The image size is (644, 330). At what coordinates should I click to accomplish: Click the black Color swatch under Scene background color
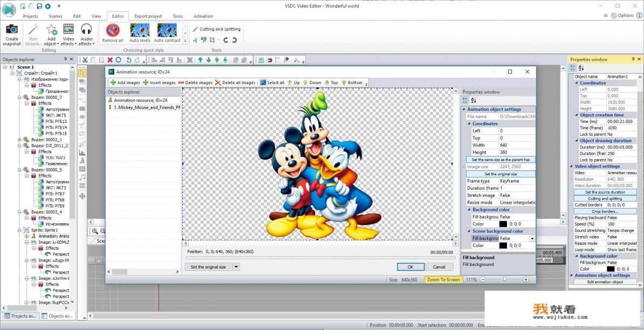503,245
